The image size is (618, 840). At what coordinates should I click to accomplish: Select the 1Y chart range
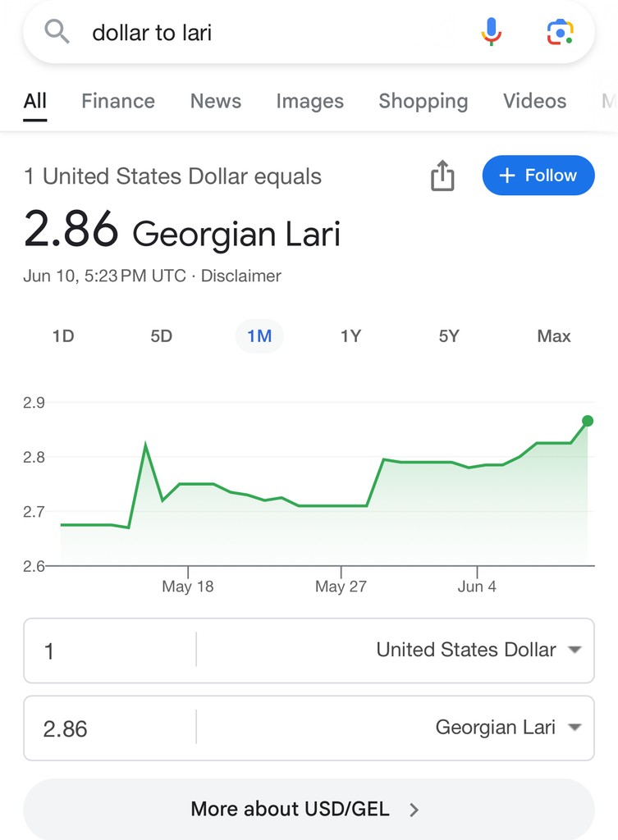click(351, 336)
